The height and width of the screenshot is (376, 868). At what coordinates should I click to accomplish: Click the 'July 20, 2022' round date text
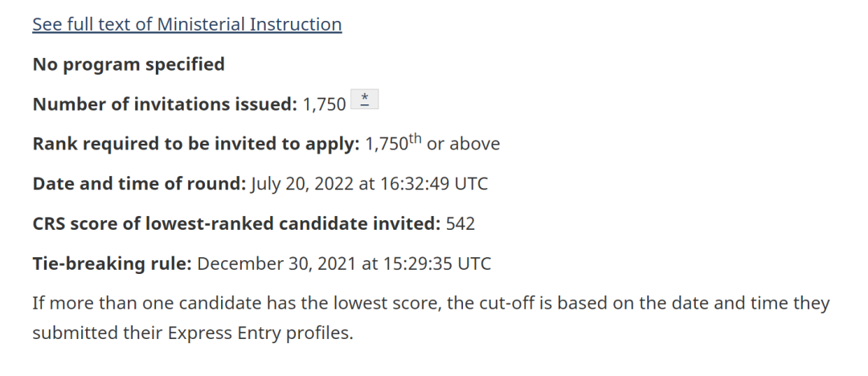pyautogui.click(x=302, y=183)
